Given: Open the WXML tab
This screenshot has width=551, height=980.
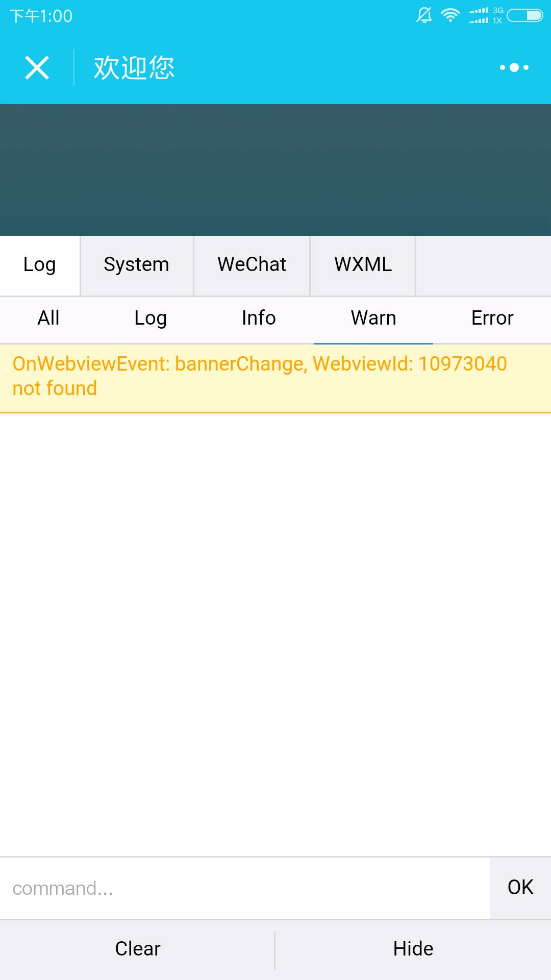Looking at the screenshot, I should 363,265.
